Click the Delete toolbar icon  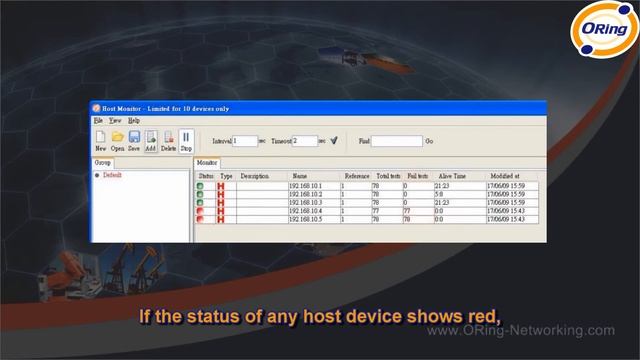click(x=168, y=137)
